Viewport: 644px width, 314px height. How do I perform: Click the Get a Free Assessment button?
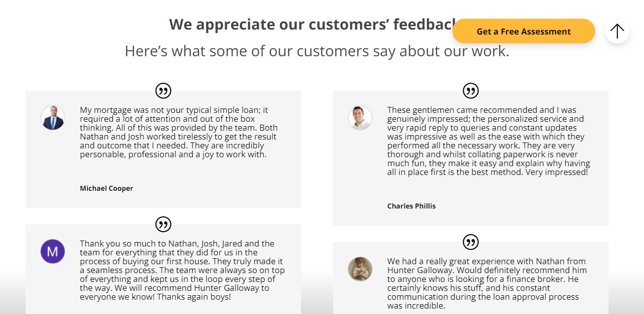(x=523, y=32)
